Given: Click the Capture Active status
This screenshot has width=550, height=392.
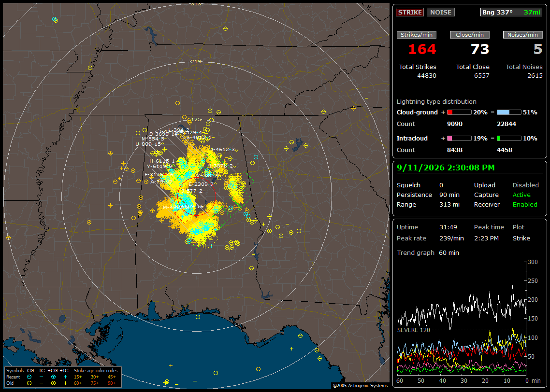Looking at the screenshot, I should pyautogui.click(x=521, y=195).
